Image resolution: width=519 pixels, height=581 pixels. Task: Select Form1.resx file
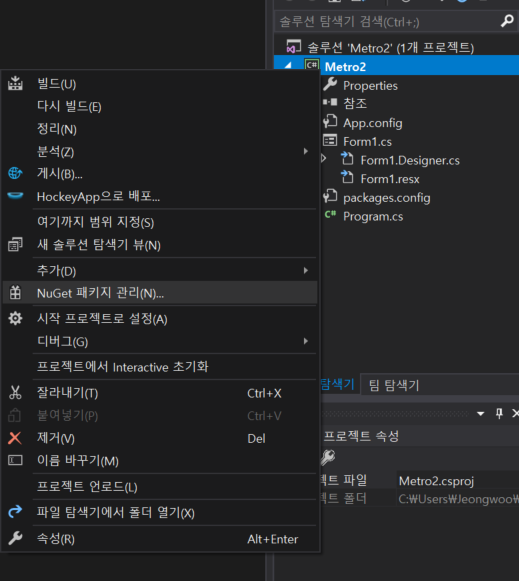coord(390,179)
